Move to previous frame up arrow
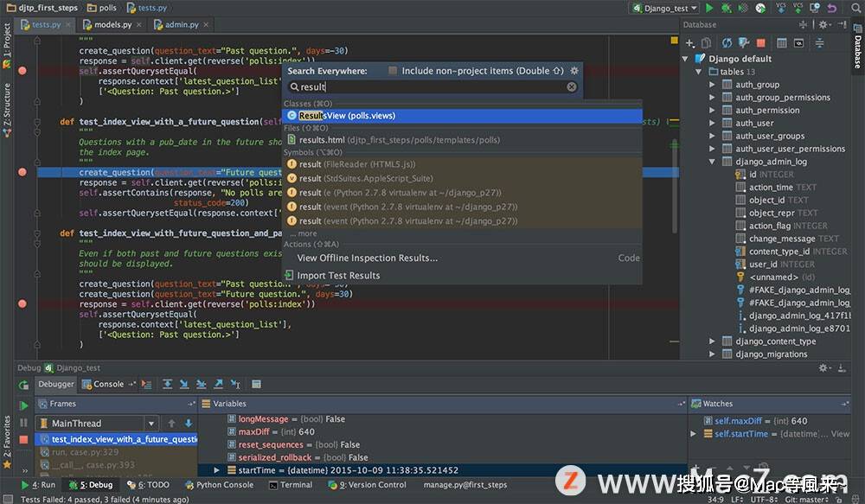 171,423
